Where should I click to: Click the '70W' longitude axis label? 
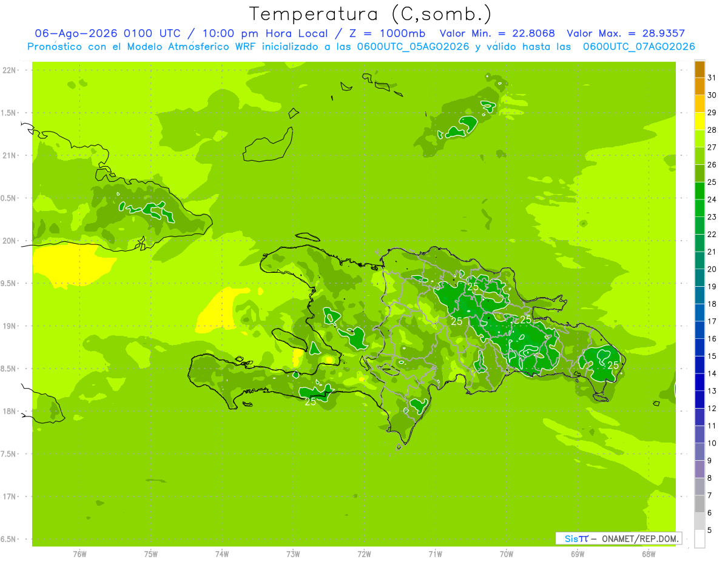point(507,554)
